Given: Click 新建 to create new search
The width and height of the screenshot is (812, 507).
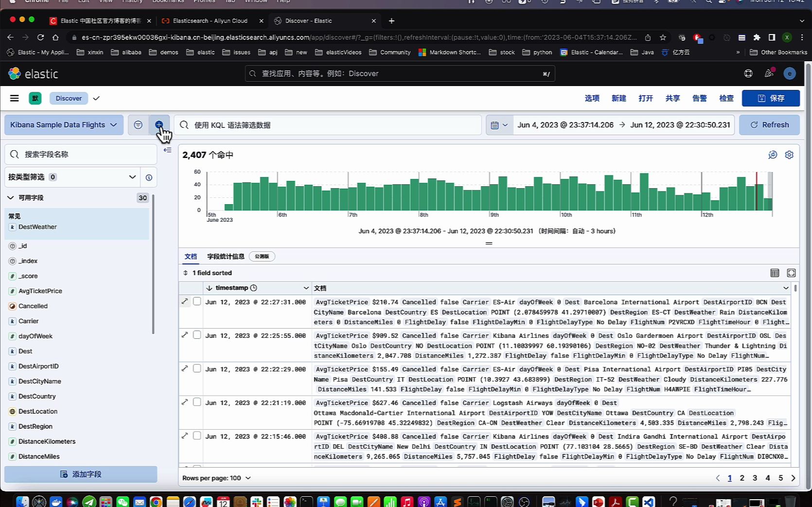Looking at the screenshot, I should (x=618, y=98).
